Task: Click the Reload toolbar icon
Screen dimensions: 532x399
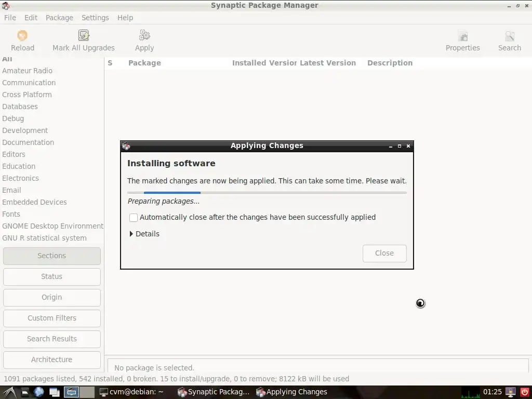Action: pyautogui.click(x=22, y=35)
